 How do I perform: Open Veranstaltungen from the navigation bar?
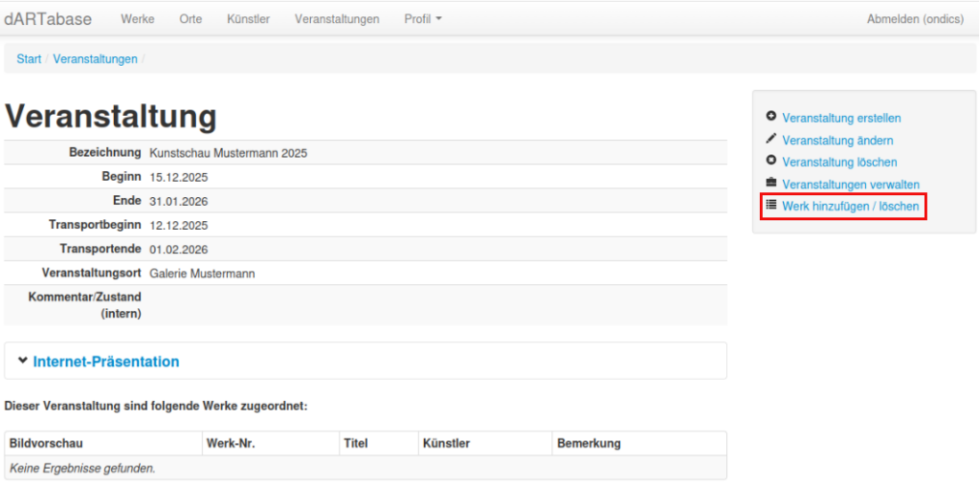[337, 19]
